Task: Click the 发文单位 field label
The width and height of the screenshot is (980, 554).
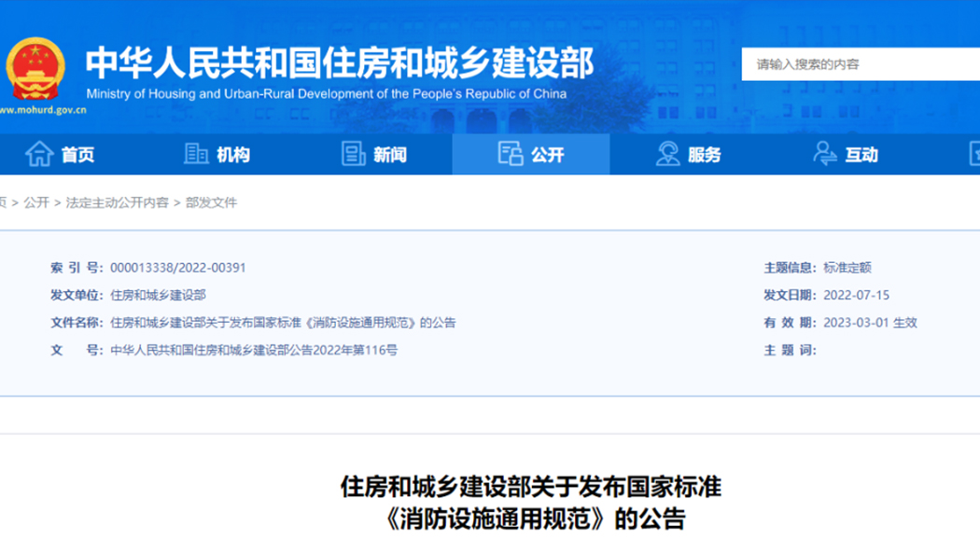Action: tap(77, 296)
